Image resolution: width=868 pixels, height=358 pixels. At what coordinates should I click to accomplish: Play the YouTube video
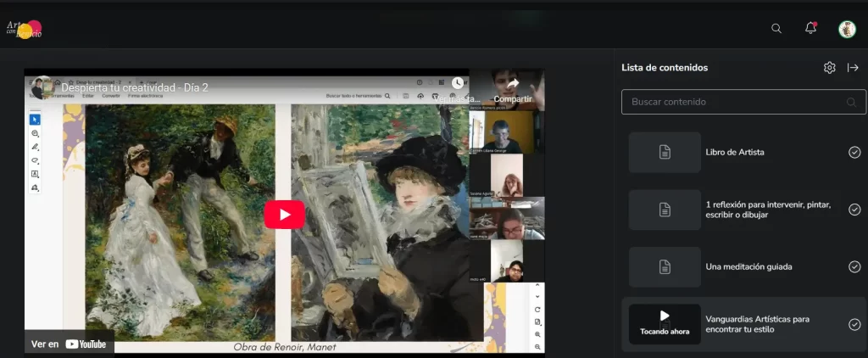pos(285,215)
